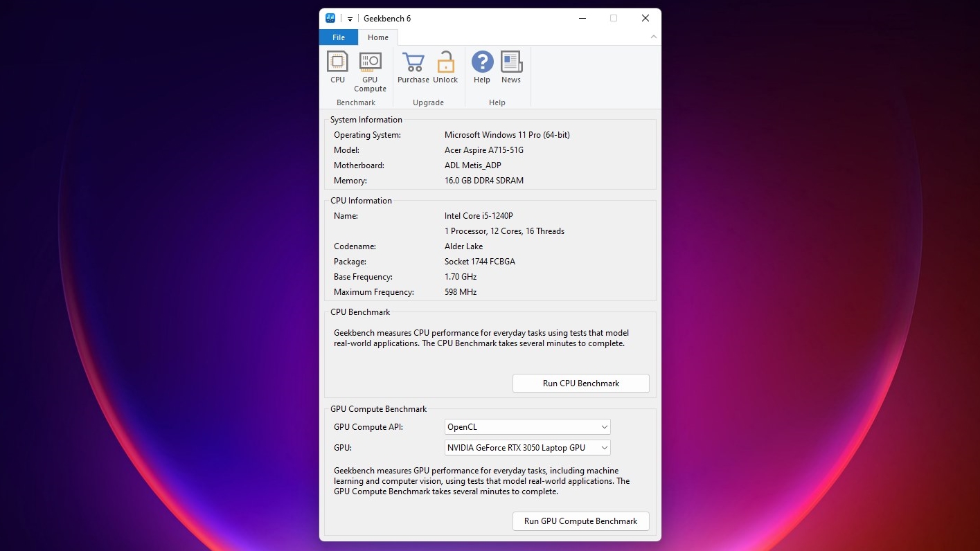Open the News icon in ribbon
Image resolution: width=980 pixels, height=551 pixels.
pyautogui.click(x=511, y=67)
